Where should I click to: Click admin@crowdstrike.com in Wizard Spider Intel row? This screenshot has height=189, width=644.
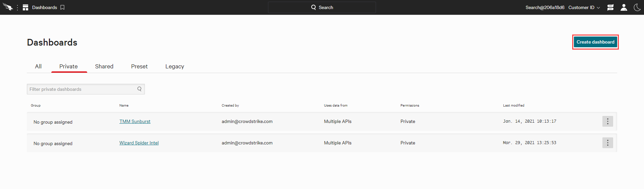point(247,143)
